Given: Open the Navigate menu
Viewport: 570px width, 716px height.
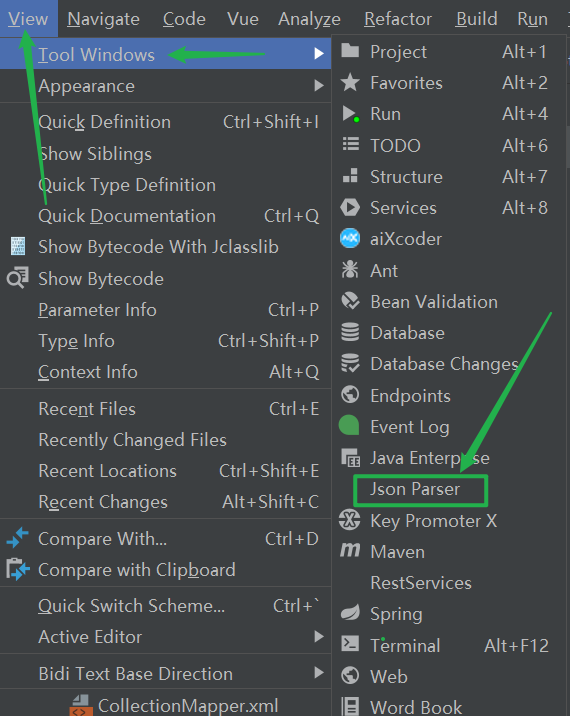Looking at the screenshot, I should [x=103, y=19].
